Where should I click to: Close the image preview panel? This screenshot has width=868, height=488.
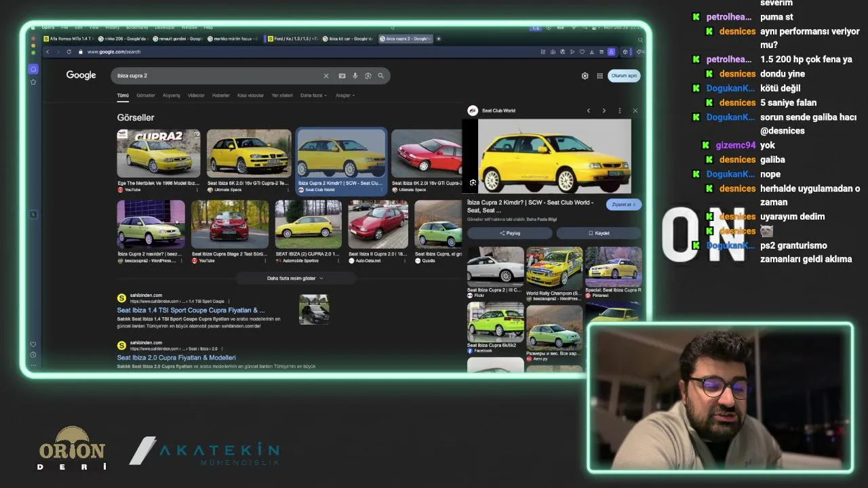pyautogui.click(x=635, y=110)
